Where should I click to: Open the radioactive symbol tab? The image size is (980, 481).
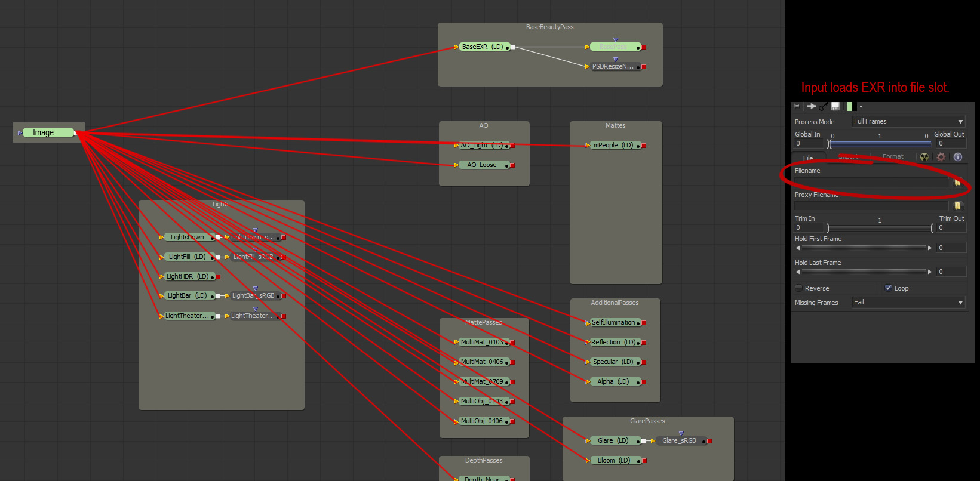pos(924,157)
